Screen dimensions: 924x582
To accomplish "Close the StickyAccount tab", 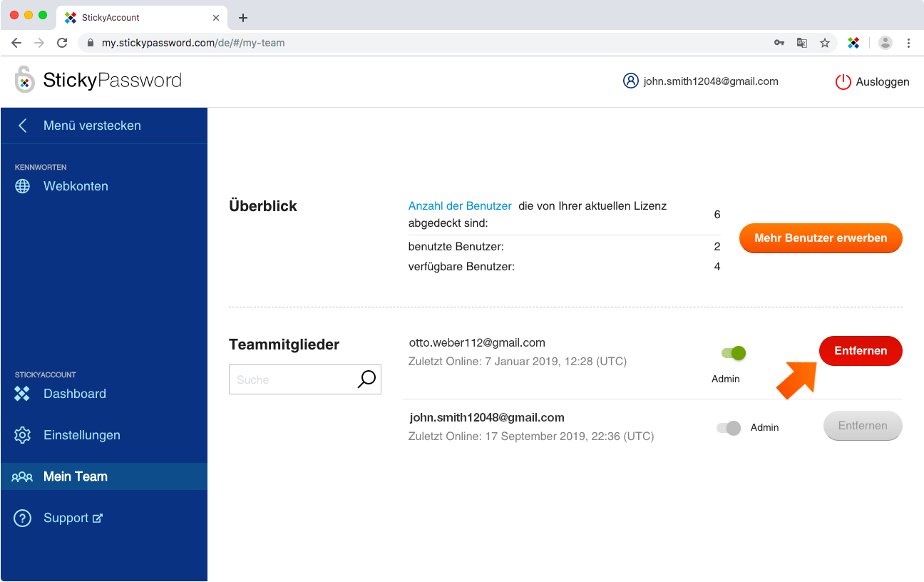I will (216, 18).
